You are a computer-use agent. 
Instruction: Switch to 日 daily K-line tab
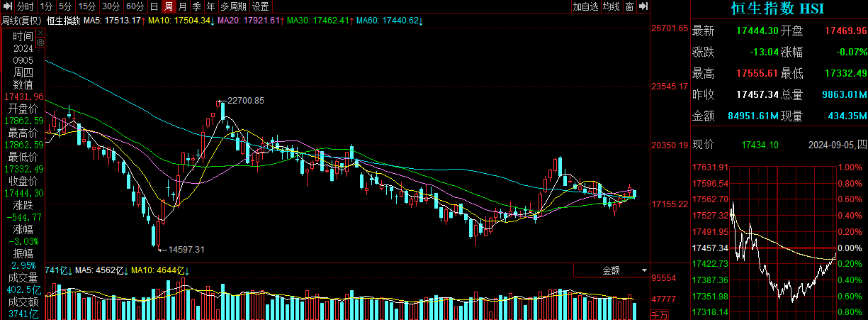pyautogui.click(x=154, y=6)
